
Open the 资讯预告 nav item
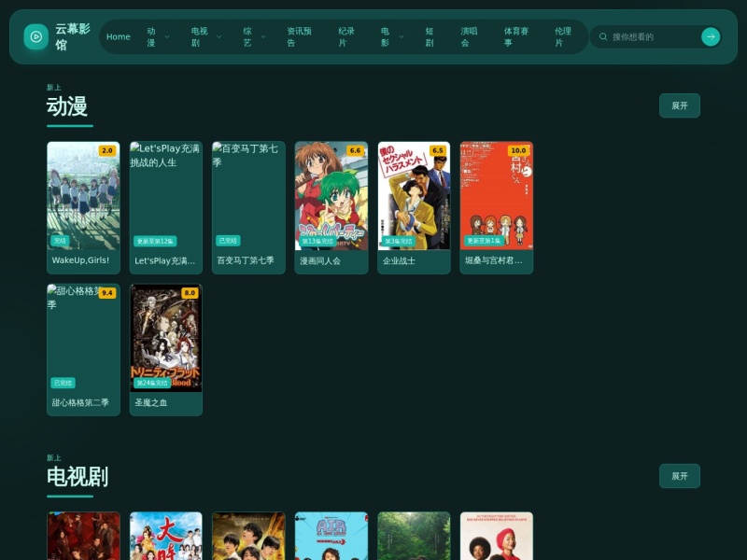pyautogui.click(x=299, y=36)
